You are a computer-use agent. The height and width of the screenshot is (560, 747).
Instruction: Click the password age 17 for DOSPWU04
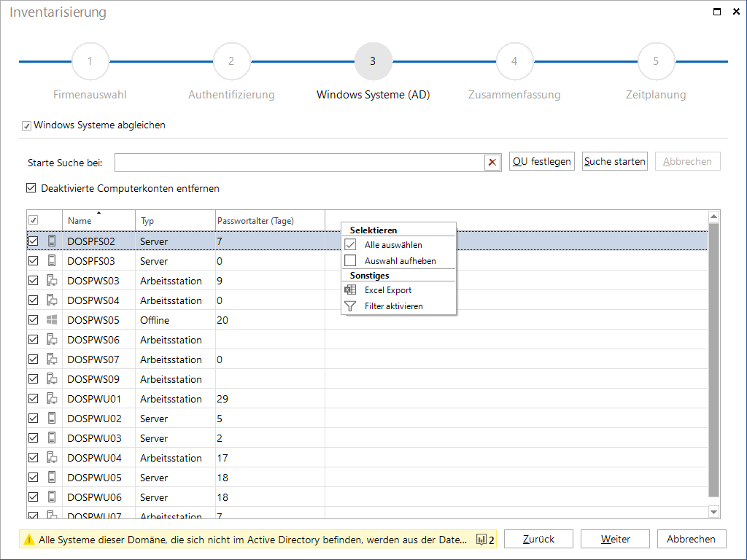coord(270,458)
